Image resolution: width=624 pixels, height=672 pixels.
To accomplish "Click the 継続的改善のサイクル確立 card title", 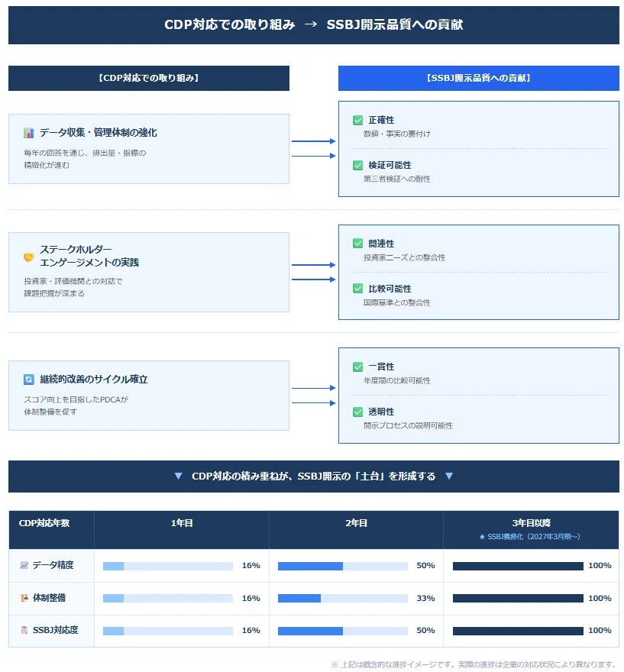I will (x=93, y=380).
